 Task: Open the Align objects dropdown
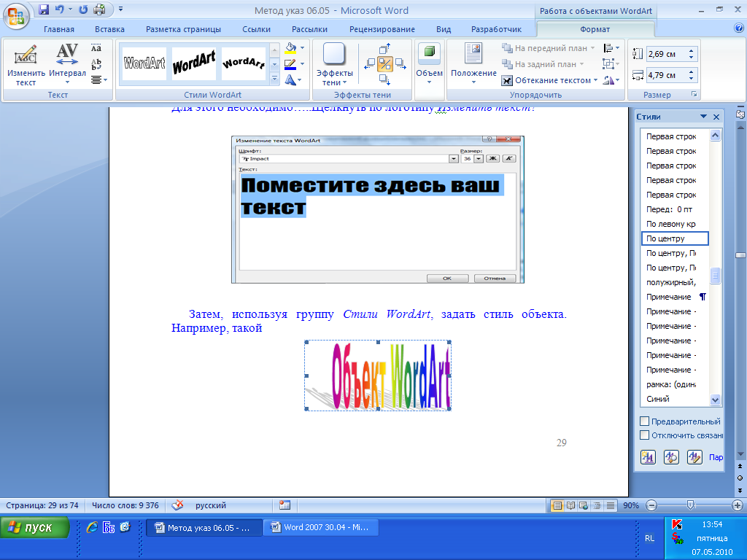[611, 48]
